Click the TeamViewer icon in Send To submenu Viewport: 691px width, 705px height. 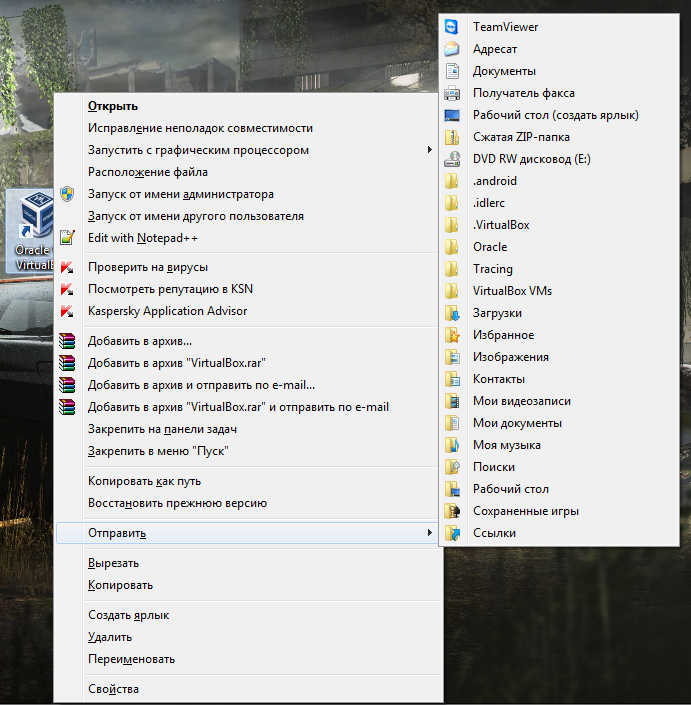click(451, 27)
